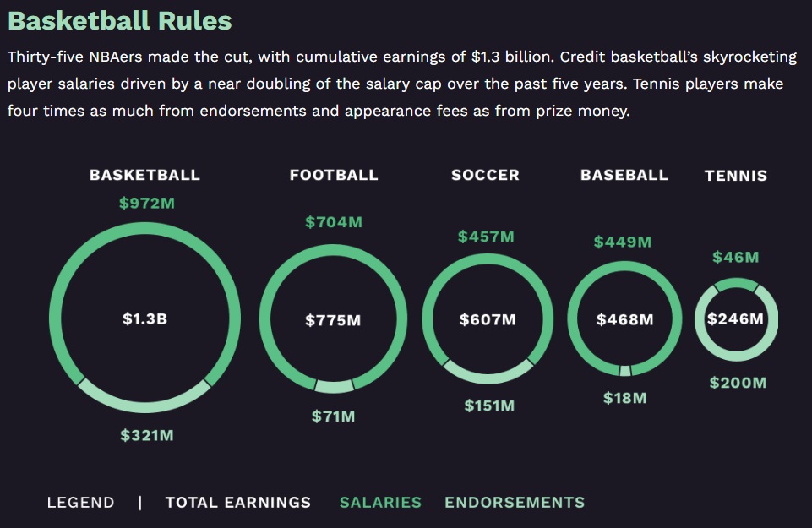Click the Basketball category heading

(x=145, y=175)
